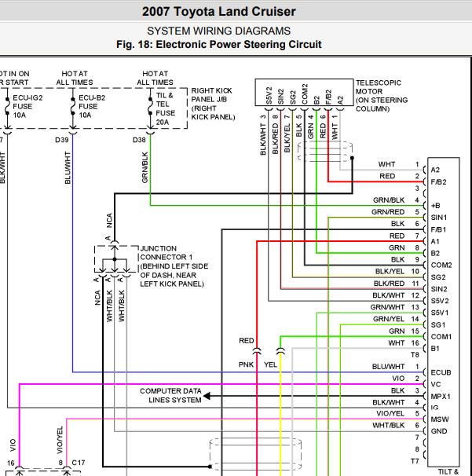
Task: Click the "T8" connector label
Action: [x=415, y=355]
